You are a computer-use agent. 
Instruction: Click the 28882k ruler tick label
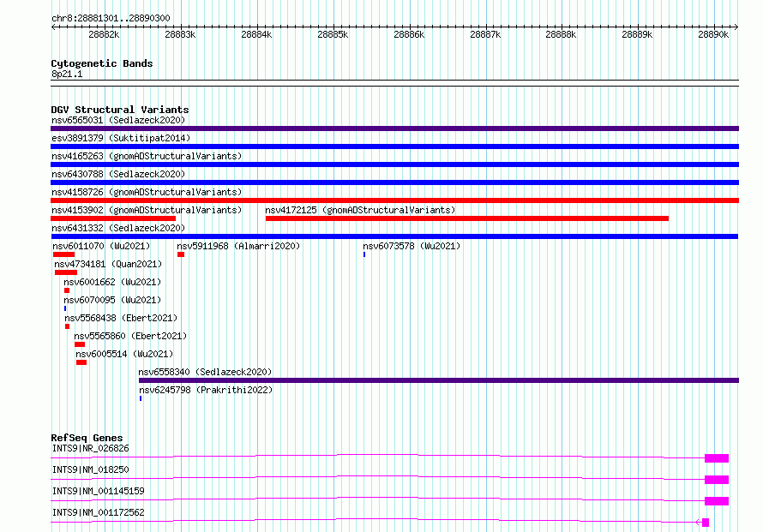tap(104, 34)
